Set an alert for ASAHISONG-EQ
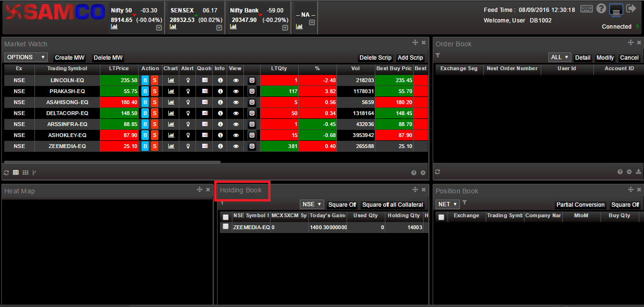Screen dimensions: 644x307 click(188, 102)
